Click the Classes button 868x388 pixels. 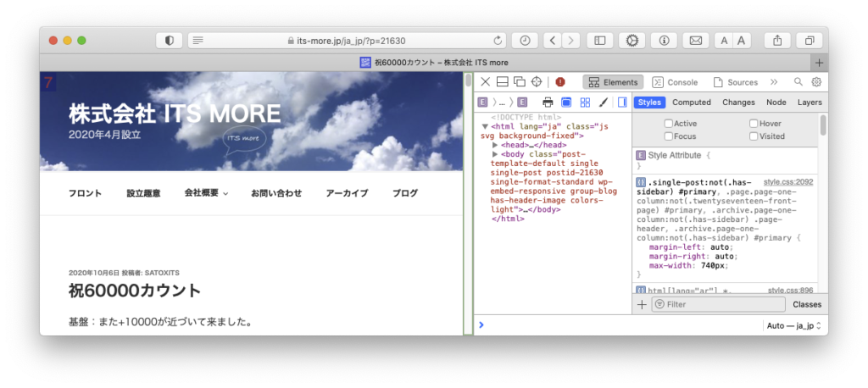click(x=807, y=304)
